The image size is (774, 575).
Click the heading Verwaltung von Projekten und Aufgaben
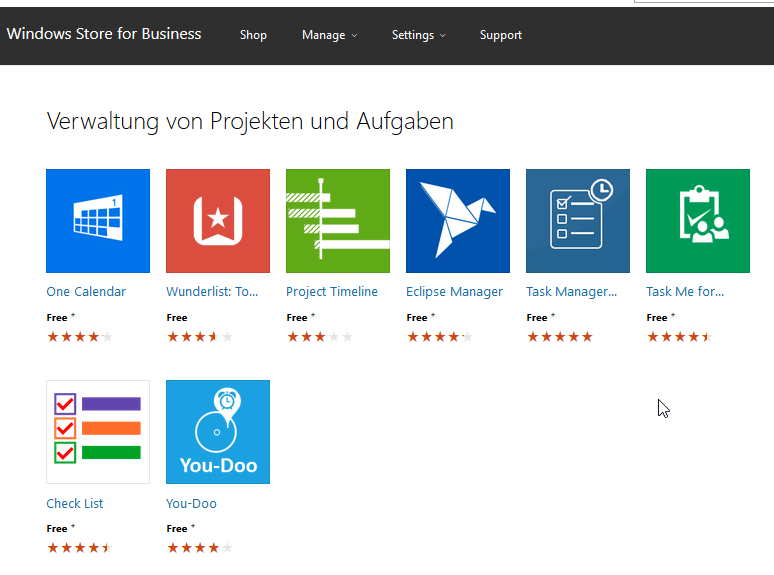[250, 121]
